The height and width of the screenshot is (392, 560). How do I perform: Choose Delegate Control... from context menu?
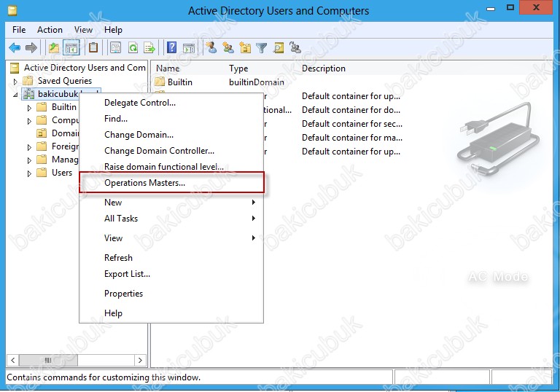[171, 103]
